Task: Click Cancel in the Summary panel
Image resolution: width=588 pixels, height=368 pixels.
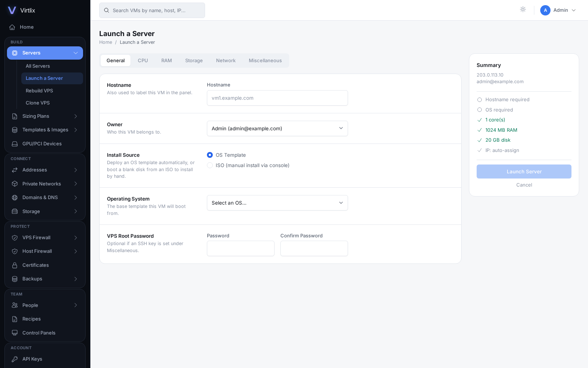Action: (524, 185)
